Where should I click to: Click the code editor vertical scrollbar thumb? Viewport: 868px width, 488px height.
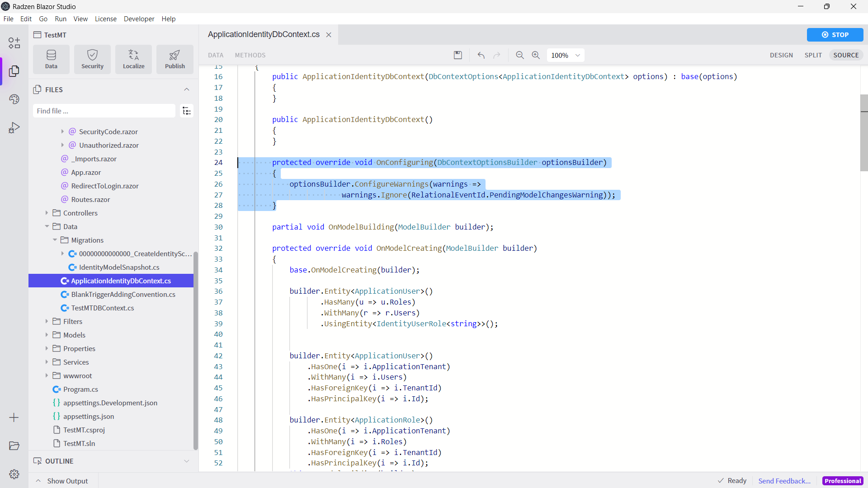click(x=864, y=133)
